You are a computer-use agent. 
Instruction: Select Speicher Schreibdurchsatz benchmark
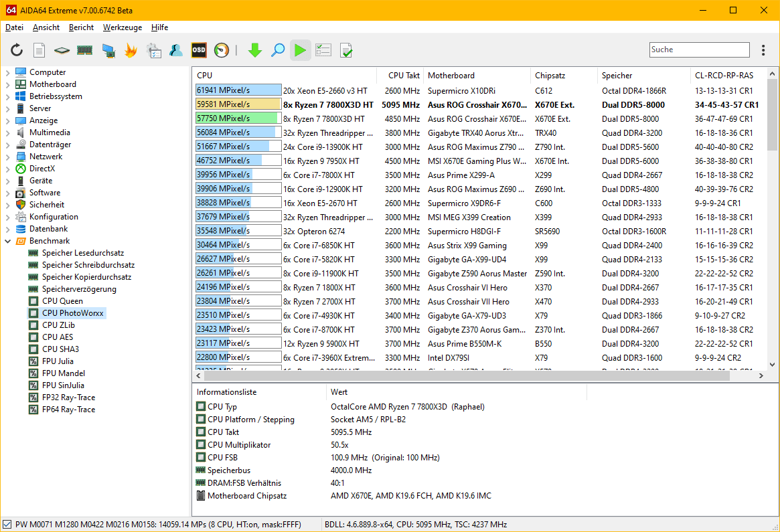point(88,264)
